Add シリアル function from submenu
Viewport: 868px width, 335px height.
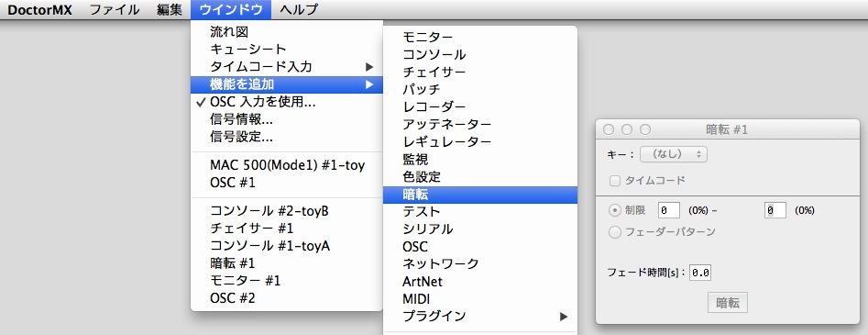pos(480,229)
